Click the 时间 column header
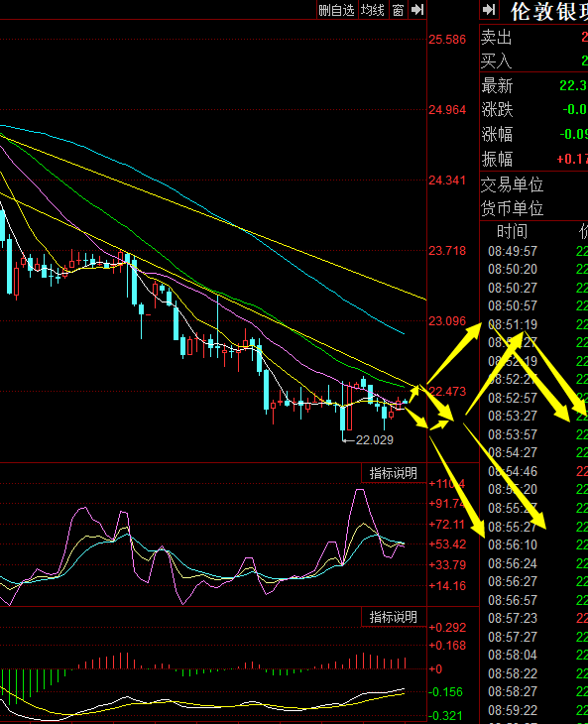 pos(512,231)
